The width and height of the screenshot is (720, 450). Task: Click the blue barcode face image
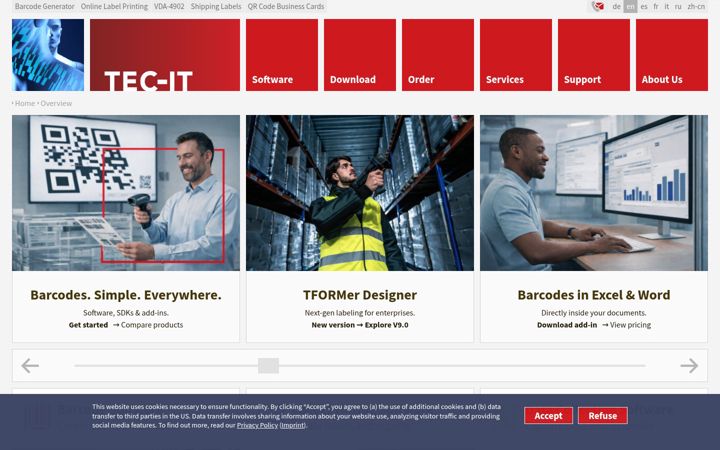point(48,55)
